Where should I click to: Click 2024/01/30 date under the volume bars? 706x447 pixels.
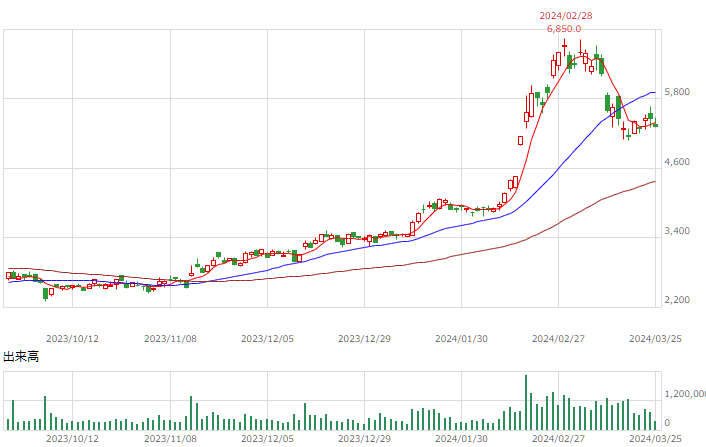click(461, 438)
